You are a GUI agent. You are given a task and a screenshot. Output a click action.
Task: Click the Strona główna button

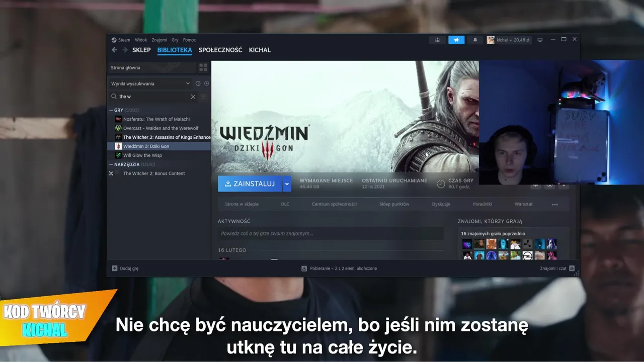152,67
